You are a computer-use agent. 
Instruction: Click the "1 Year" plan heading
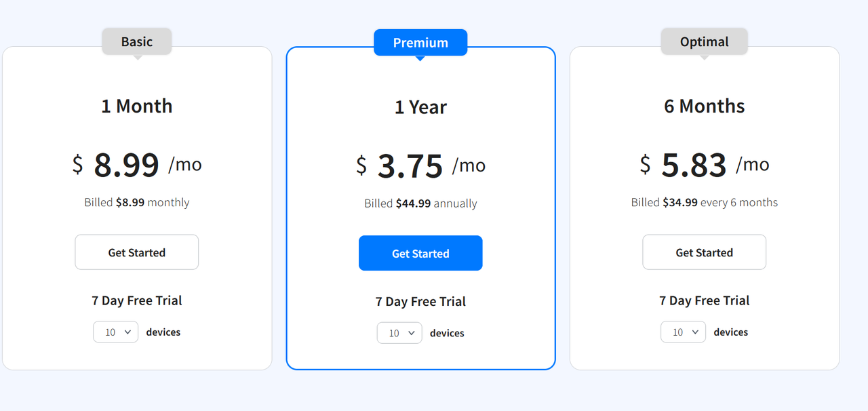[x=420, y=107]
